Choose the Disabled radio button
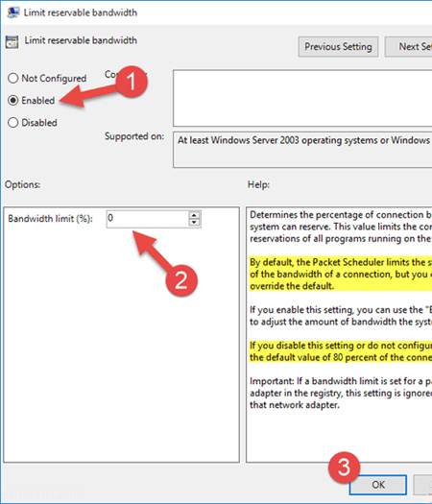 click(x=12, y=123)
